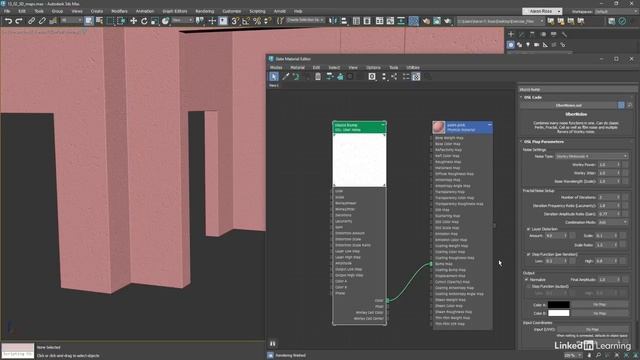Toggle the Normalize output checkbox
The height and width of the screenshot is (360, 640).
(x=527, y=280)
